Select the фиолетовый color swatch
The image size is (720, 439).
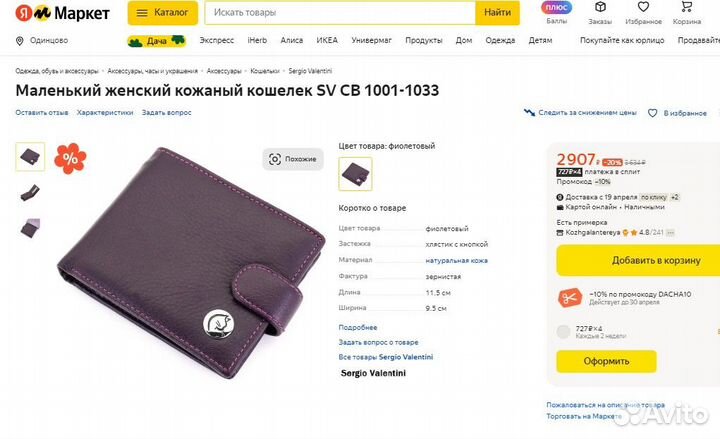tap(355, 174)
